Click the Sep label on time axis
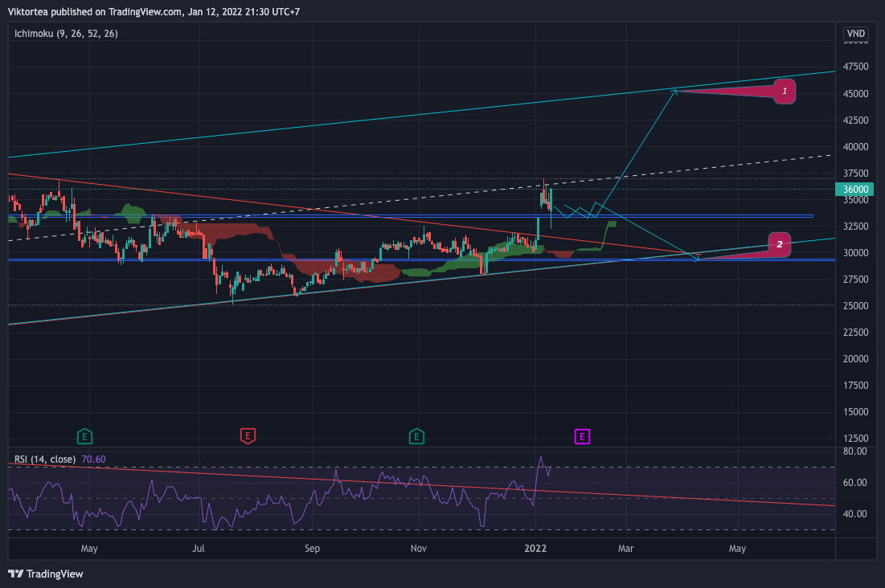 tap(312, 548)
